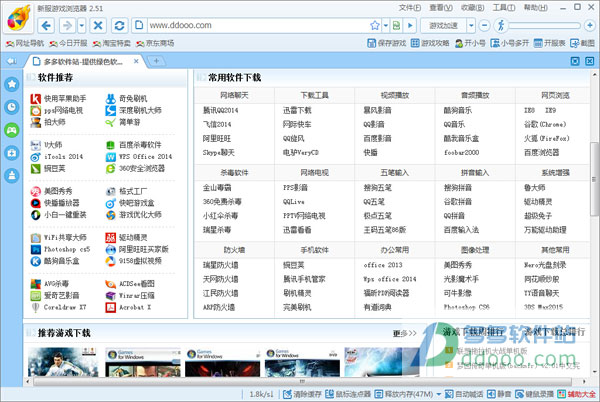Viewport: 600px width, 402px height.
Task: Click the 今日开服 bookmark
Action: [x=68, y=43]
